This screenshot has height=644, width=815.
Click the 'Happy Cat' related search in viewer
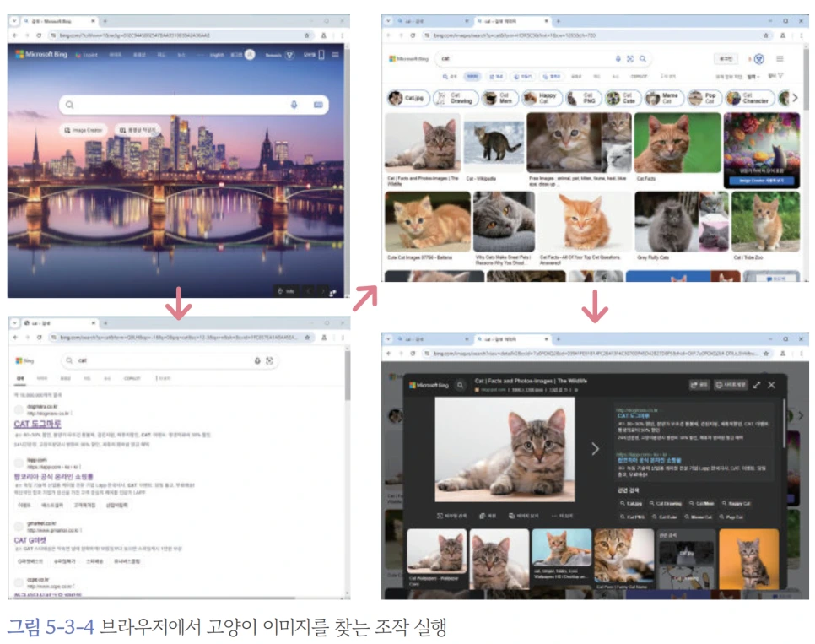point(736,504)
